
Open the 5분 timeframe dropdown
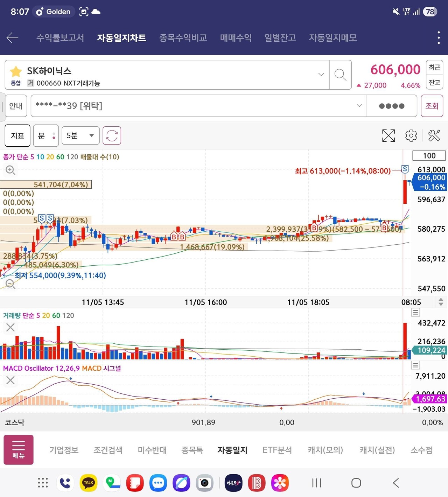(80, 135)
